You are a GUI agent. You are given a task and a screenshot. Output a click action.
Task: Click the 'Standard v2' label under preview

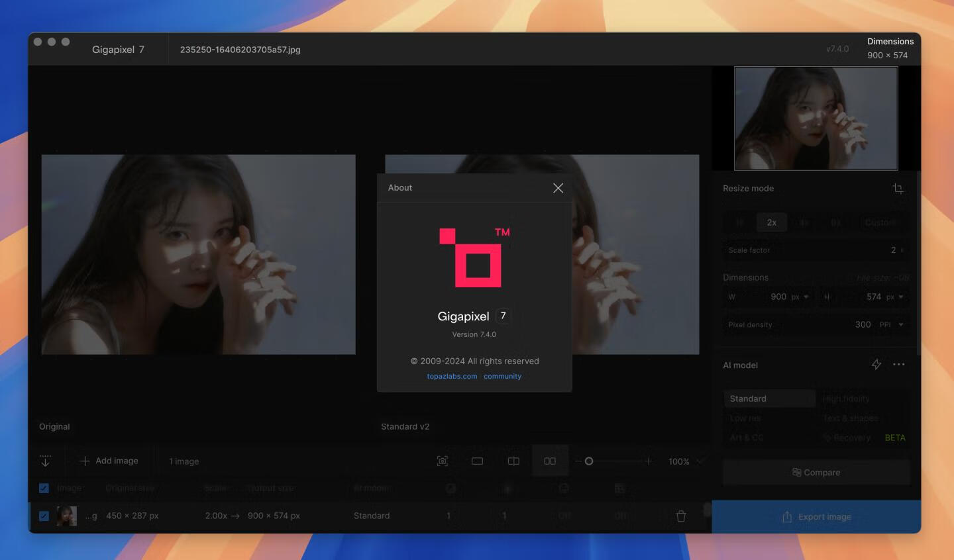pyautogui.click(x=405, y=426)
